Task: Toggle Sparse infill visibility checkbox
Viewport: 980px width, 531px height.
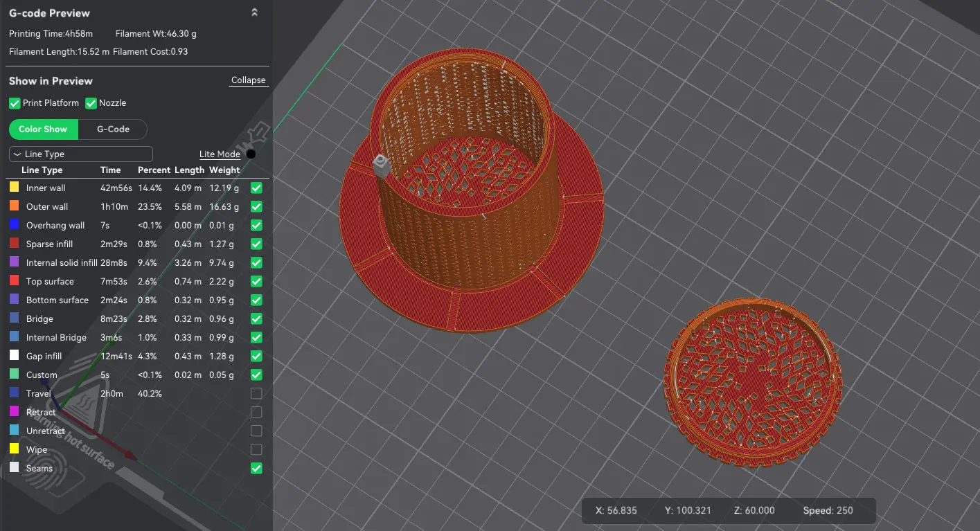Action: [x=256, y=244]
